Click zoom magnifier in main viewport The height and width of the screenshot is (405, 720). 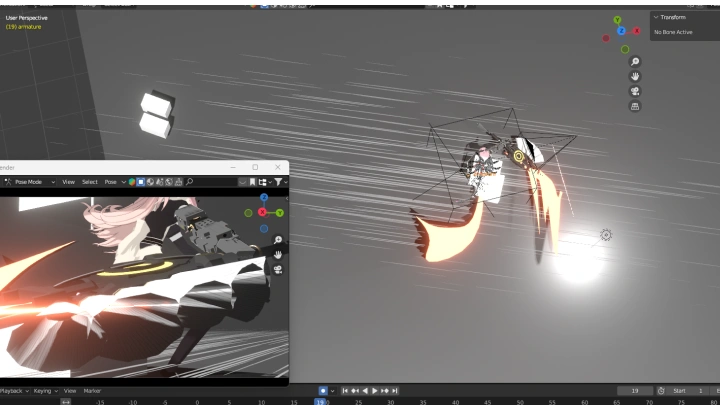click(x=635, y=62)
